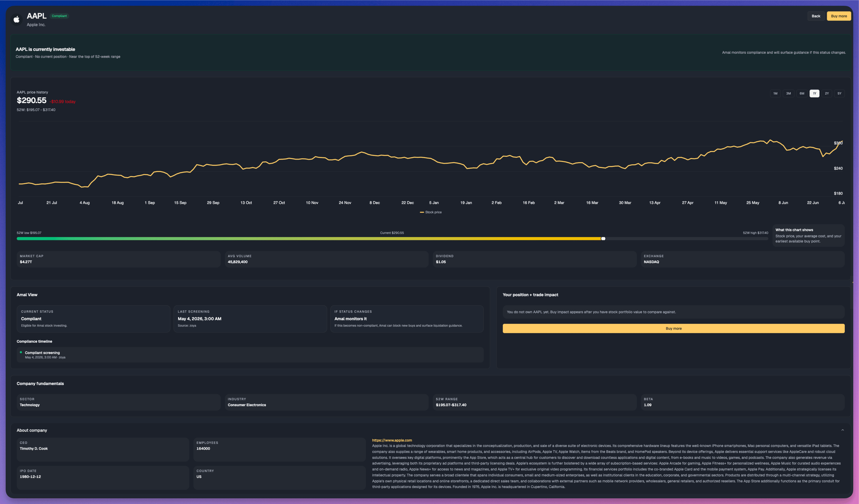This screenshot has width=859, height=504.
Task: Collapse the About company section chevron
Action: point(843,430)
